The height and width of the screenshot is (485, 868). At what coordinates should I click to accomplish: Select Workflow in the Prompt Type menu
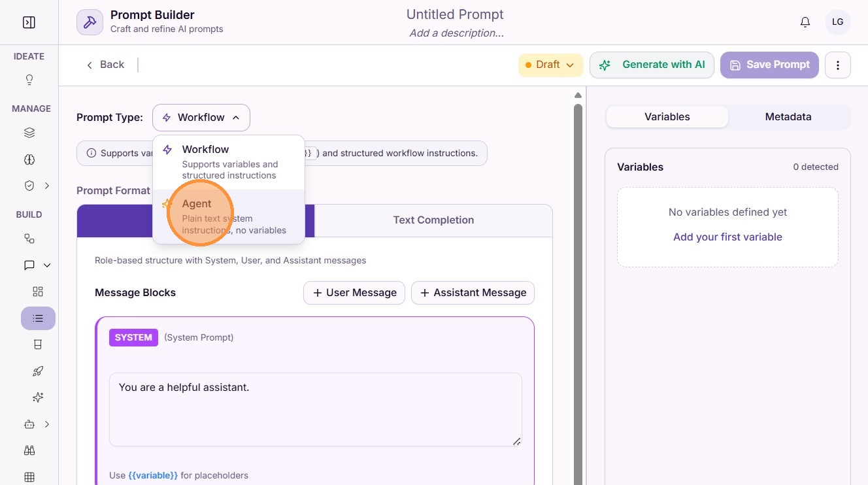(x=229, y=162)
